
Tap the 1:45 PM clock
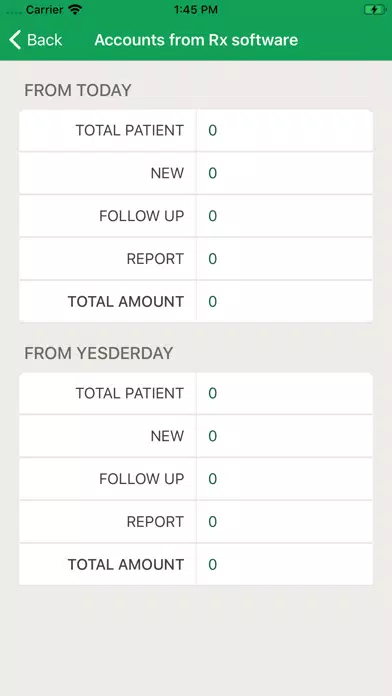click(196, 9)
